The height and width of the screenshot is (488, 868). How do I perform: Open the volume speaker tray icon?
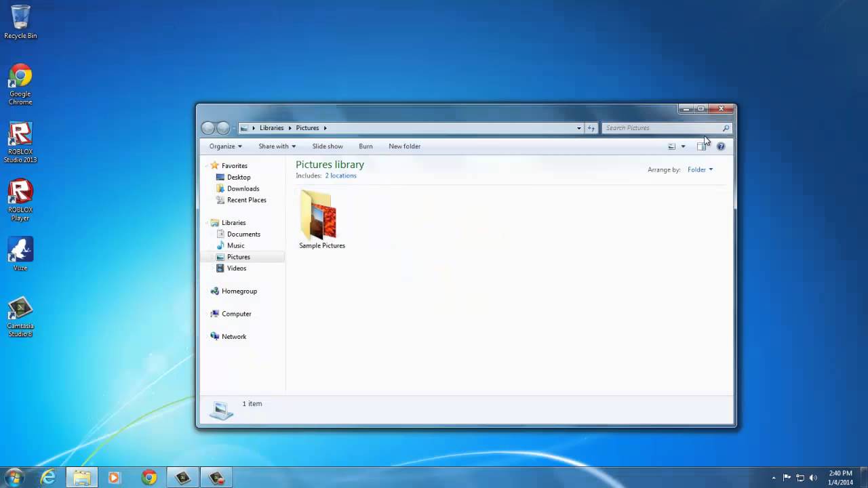[813, 478]
